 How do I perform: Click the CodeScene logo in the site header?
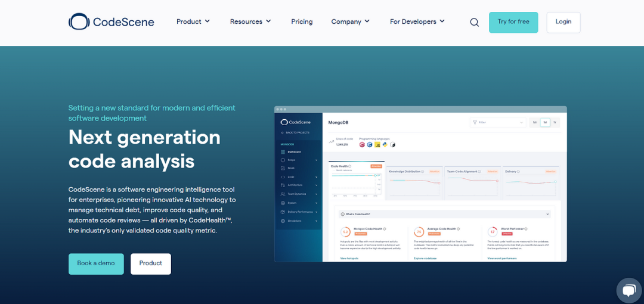(112, 22)
